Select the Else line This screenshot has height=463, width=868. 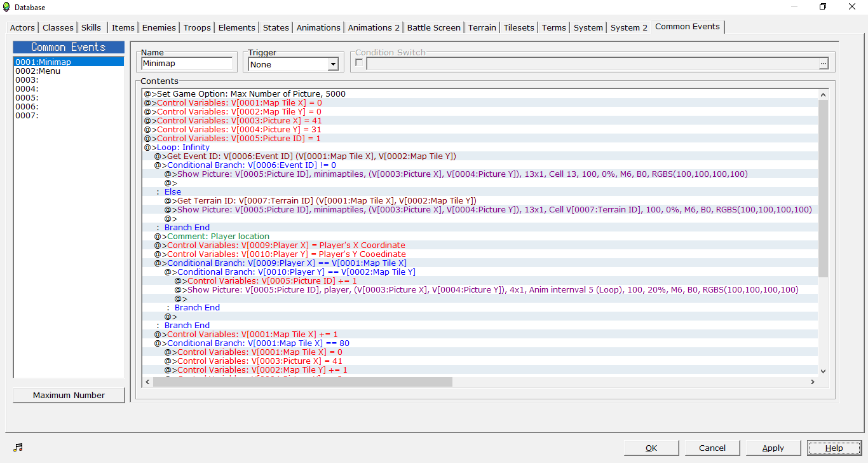tap(480, 191)
